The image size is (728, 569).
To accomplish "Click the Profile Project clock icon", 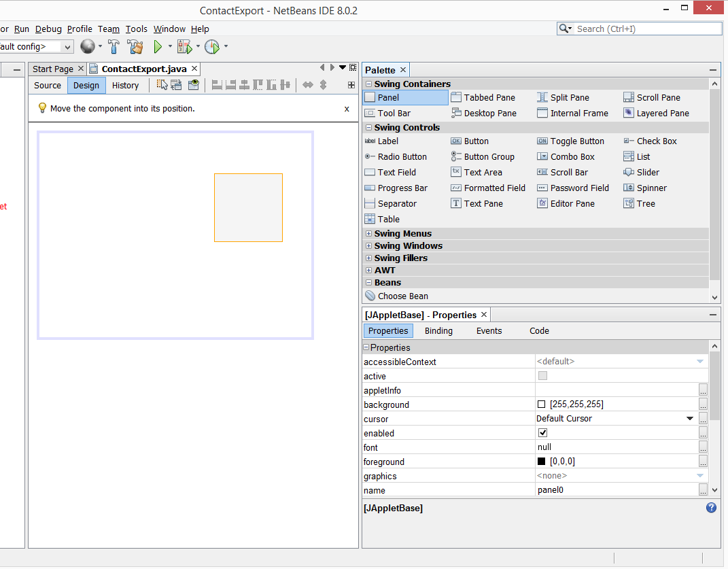I will point(212,47).
